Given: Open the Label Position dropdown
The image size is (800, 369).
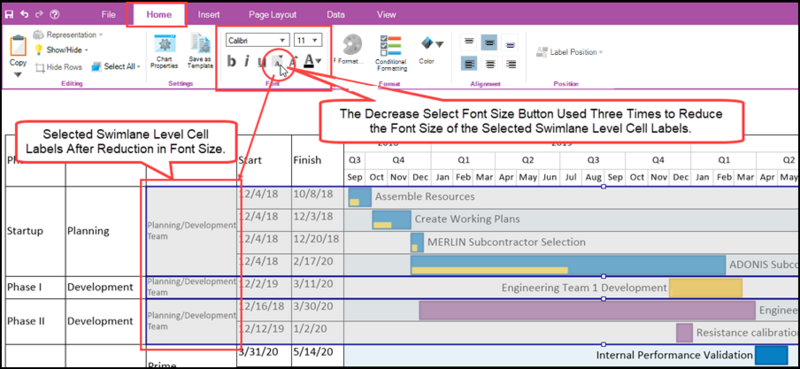Looking at the screenshot, I should (x=569, y=52).
